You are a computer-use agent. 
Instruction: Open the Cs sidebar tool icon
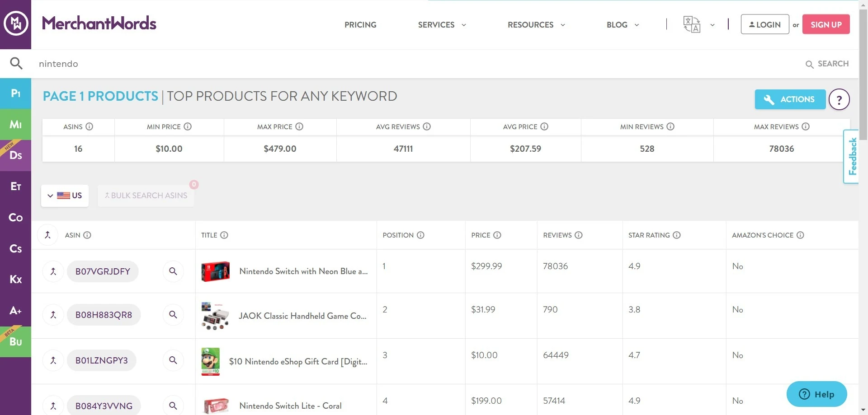[16, 249]
